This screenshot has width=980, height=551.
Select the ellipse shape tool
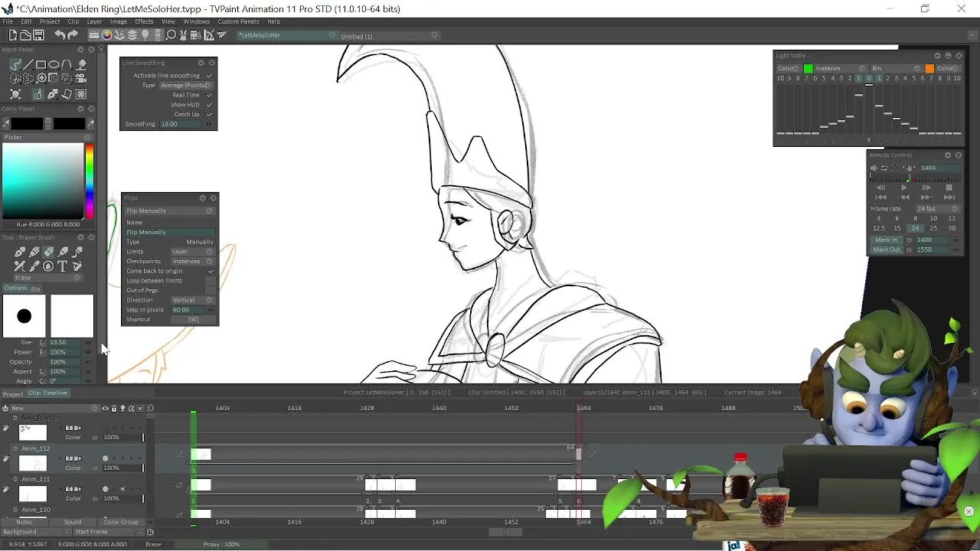pos(54,64)
